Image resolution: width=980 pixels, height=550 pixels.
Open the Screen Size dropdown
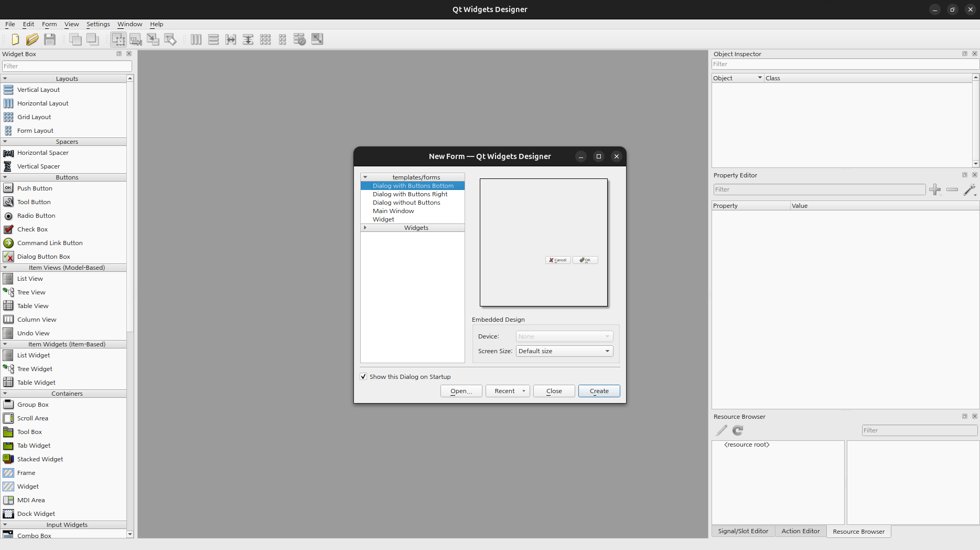pyautogui.click(x=564, y=351)
